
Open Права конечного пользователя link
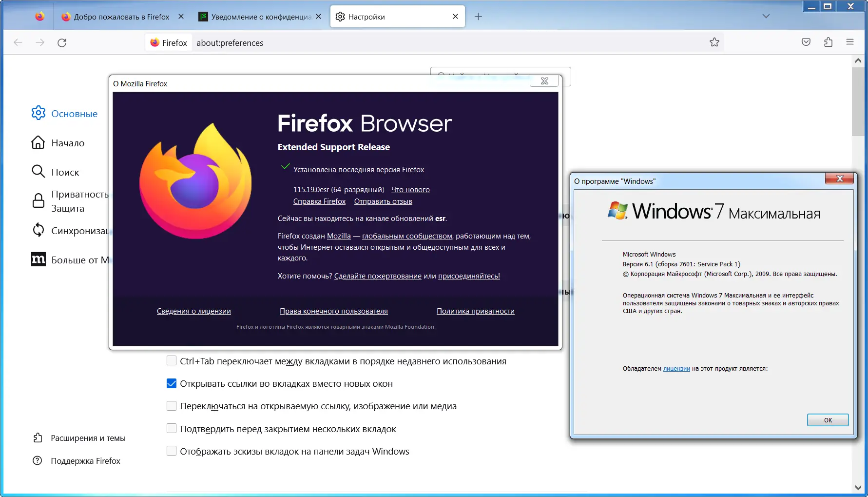point(334,311)
